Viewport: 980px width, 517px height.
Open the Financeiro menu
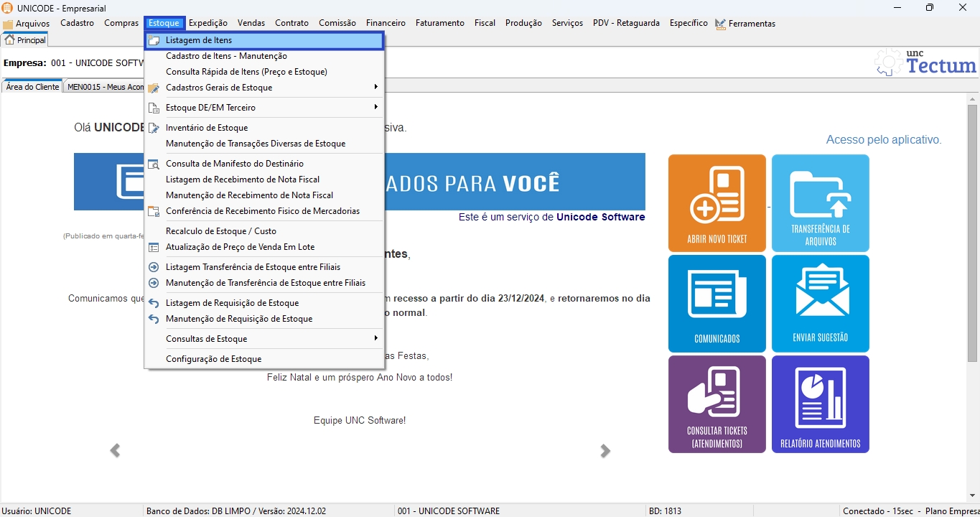[x=386, y=23]
